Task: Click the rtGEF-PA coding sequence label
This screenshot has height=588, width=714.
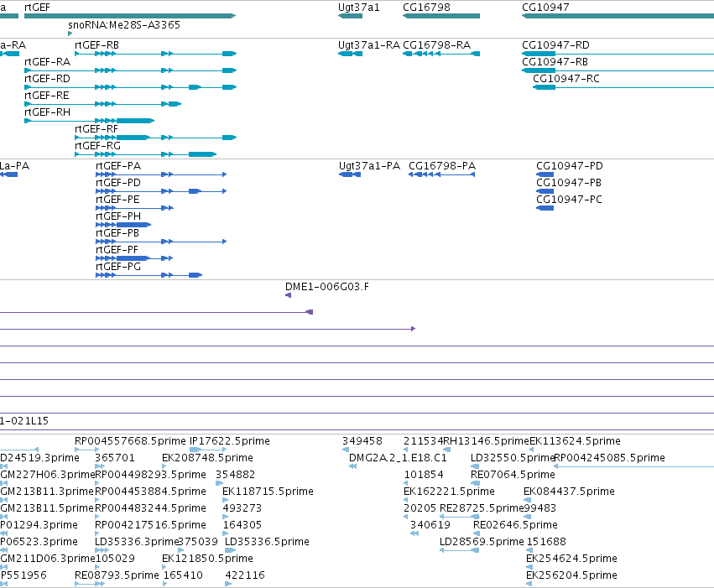Action: click(118, 165)
